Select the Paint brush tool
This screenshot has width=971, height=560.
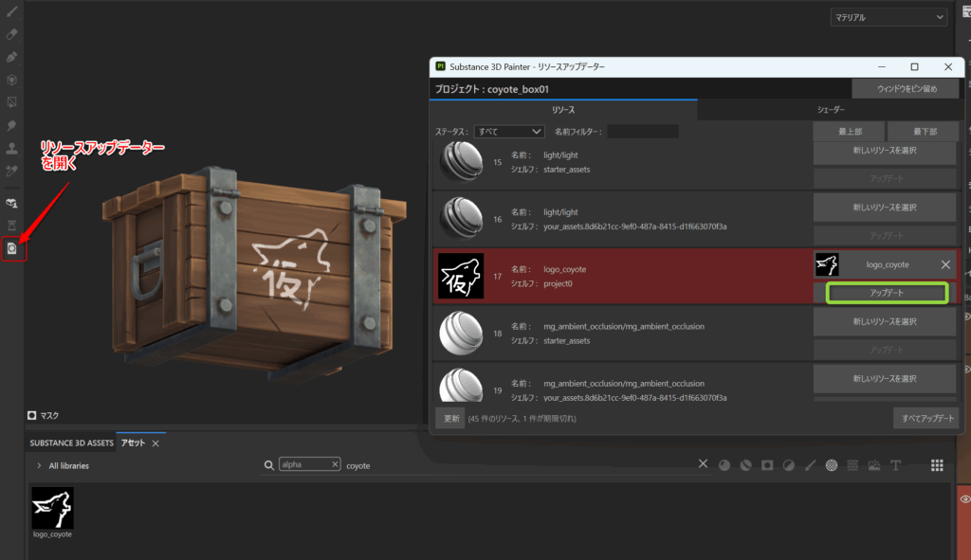pyautogui.click(x=12, y=11)
